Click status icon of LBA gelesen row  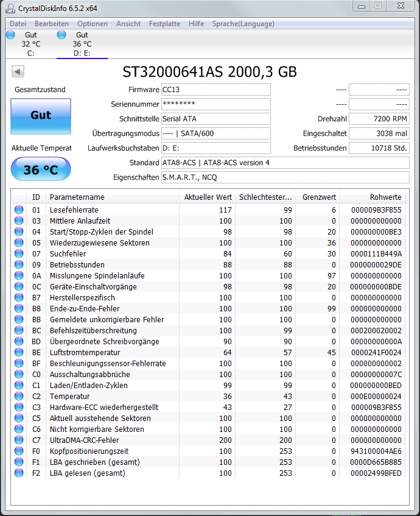coord(19,473)
